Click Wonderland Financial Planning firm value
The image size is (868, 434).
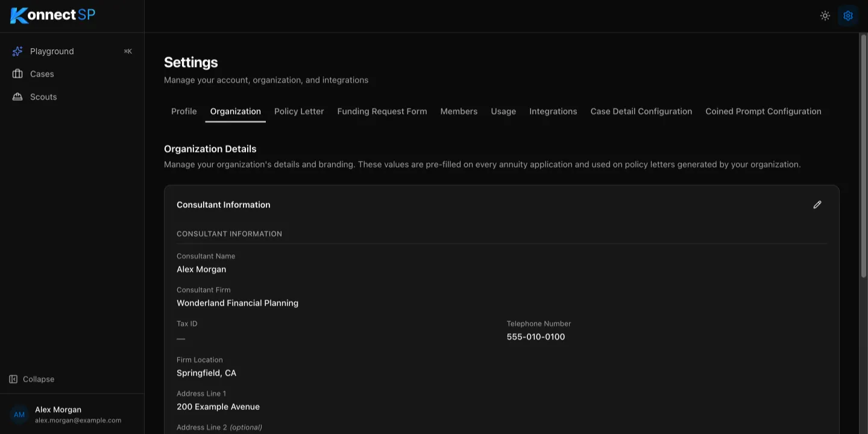237,303
